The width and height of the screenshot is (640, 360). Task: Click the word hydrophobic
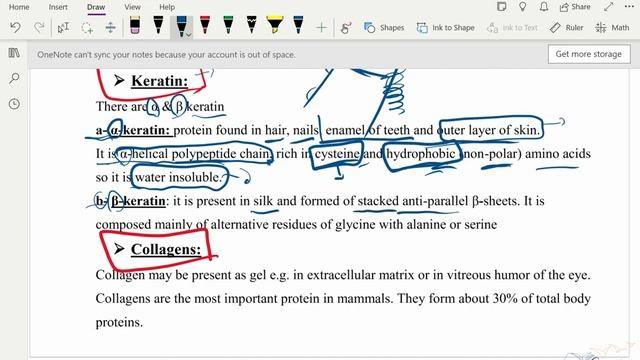pos(421,154)
